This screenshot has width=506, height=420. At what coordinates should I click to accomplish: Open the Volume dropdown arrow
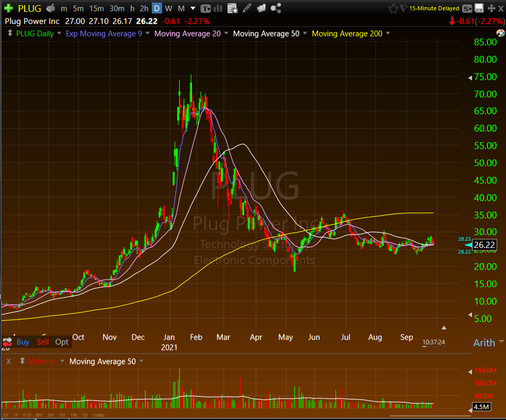pos(62,361)
